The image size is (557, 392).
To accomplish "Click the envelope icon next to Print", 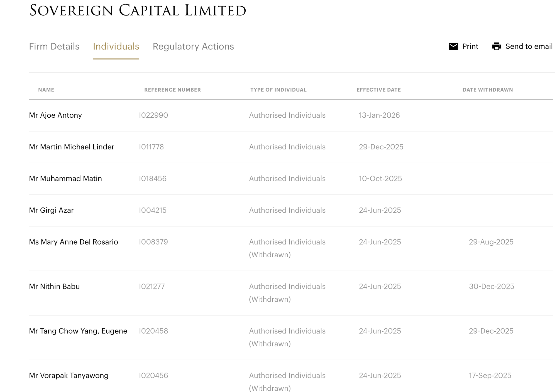I will tap(453, 46).
